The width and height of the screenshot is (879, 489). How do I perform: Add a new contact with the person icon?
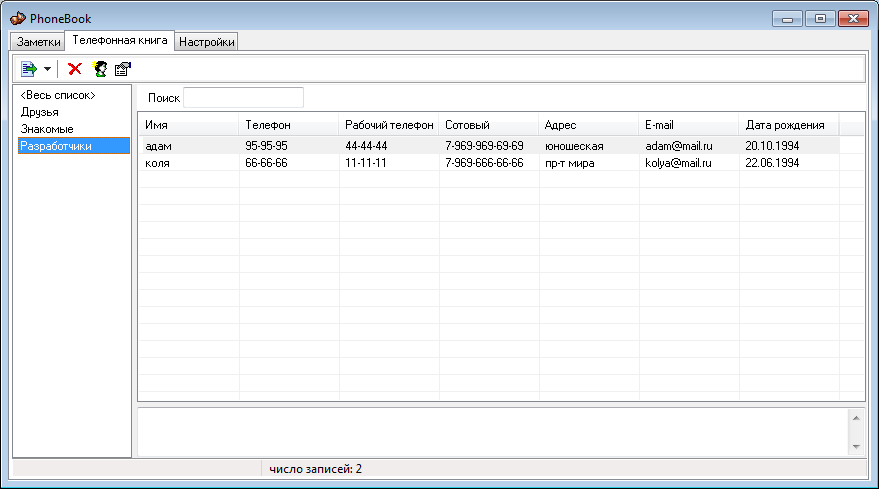(100, 69)
